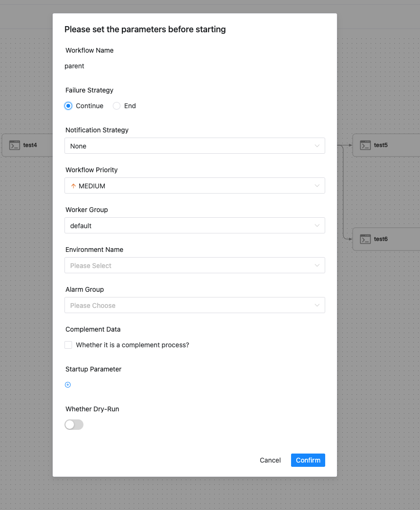The image size is (420, 510).
Task: Click the chevron on the Worker Group selector
Action: (317, 225)
